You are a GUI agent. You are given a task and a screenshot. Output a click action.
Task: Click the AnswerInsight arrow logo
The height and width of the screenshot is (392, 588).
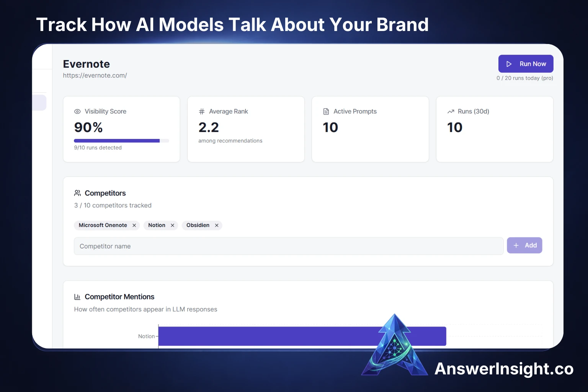click(x=395, y=346)
